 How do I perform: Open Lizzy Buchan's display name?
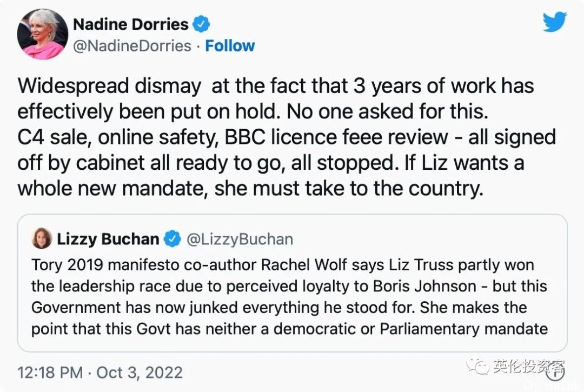click(x=108, y=238)
